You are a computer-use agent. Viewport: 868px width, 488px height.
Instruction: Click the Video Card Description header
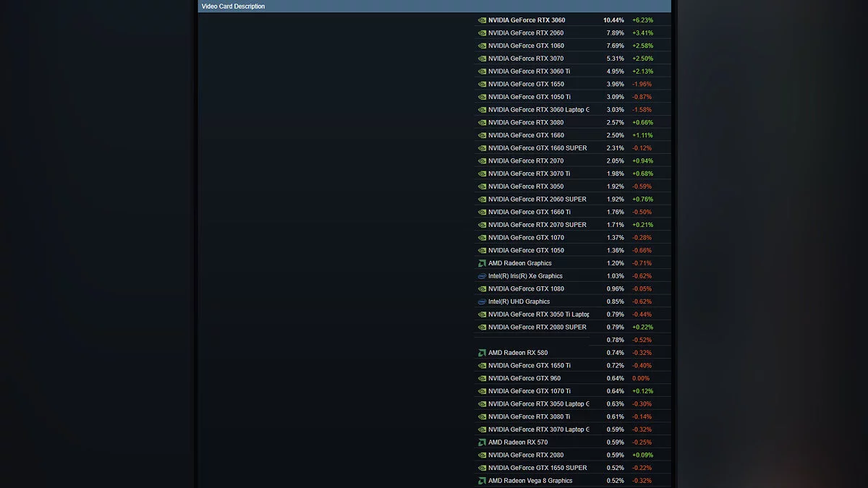(233, 7)
